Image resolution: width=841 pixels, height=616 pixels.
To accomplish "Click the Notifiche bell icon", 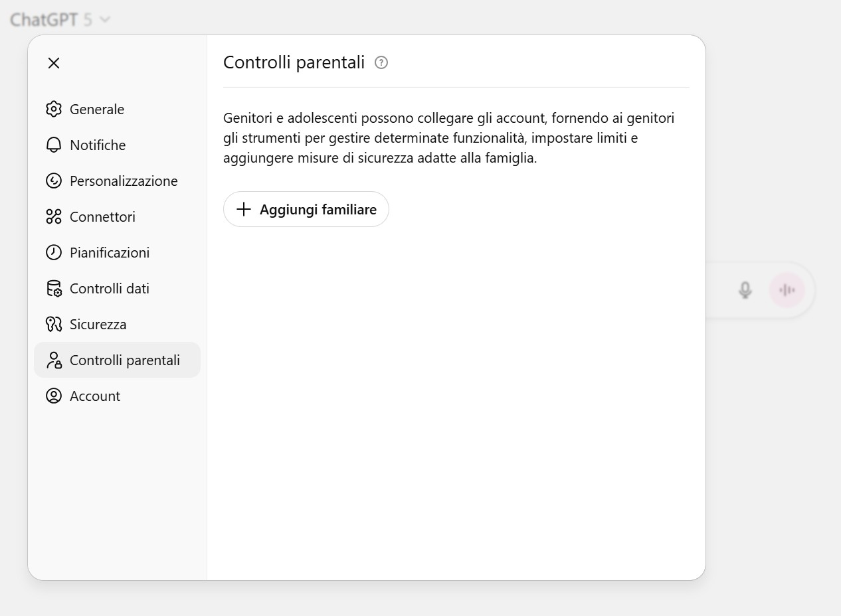I will 54,145.
